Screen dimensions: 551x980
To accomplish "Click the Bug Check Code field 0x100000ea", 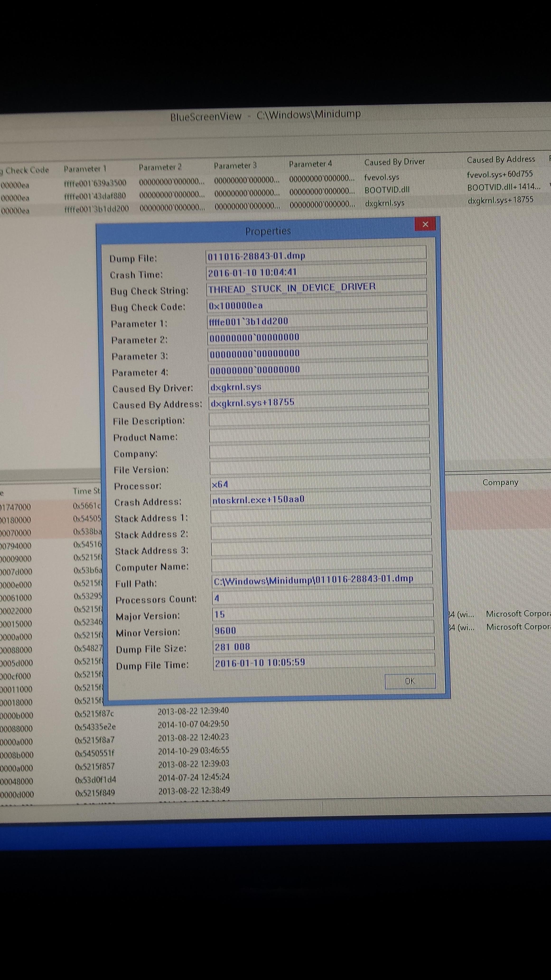I will (x=317, y=304).
